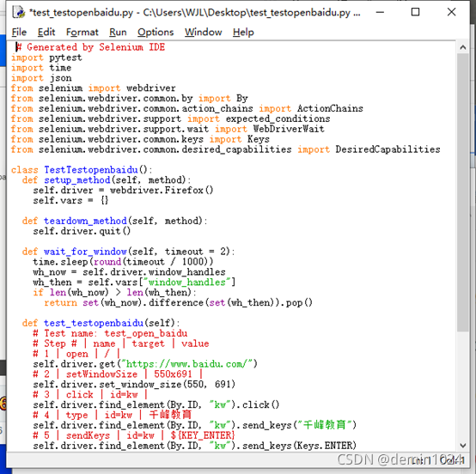Viewport: 476px width, 474px height.
Task: Click the line 'wh_now = self.driver.window_handles'
Action: point(129,272)
